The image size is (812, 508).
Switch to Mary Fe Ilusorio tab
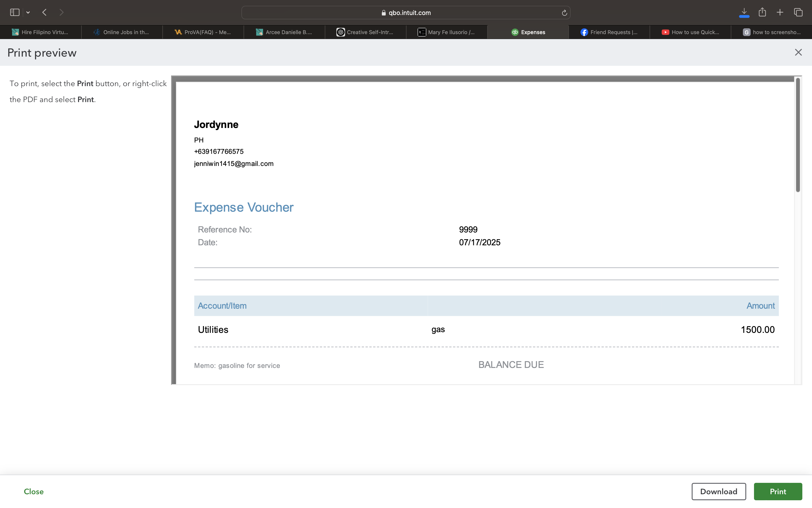(447, 32)
